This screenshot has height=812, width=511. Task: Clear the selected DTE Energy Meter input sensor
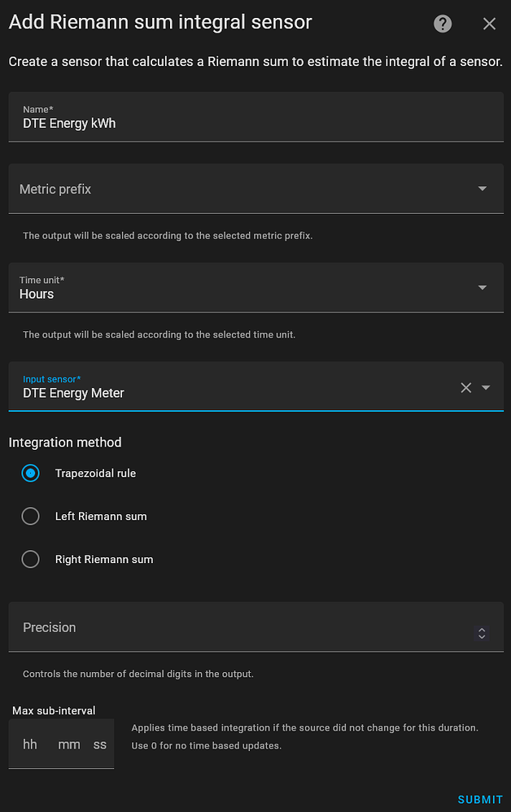click(x=464, y=387)
